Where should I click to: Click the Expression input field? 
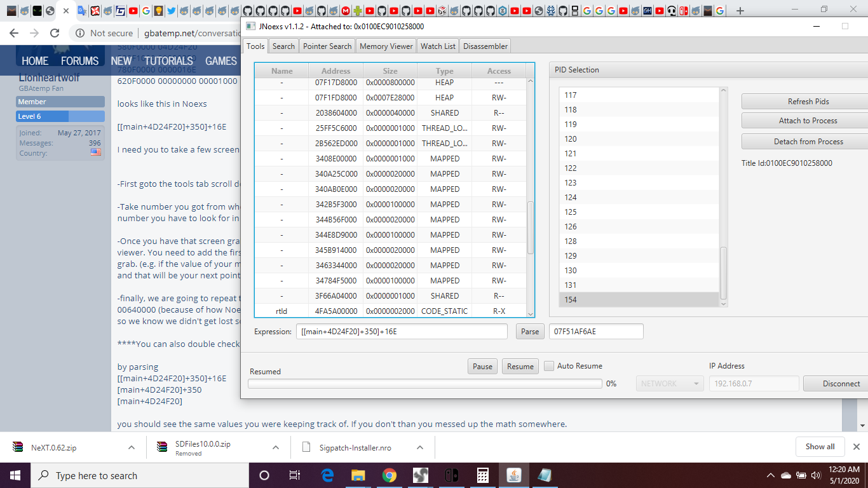click(x=402, y=331)
